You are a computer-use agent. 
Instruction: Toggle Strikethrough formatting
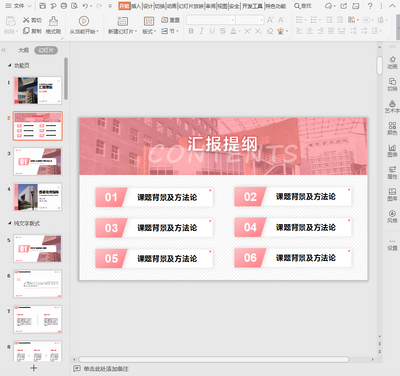[223, 31]
